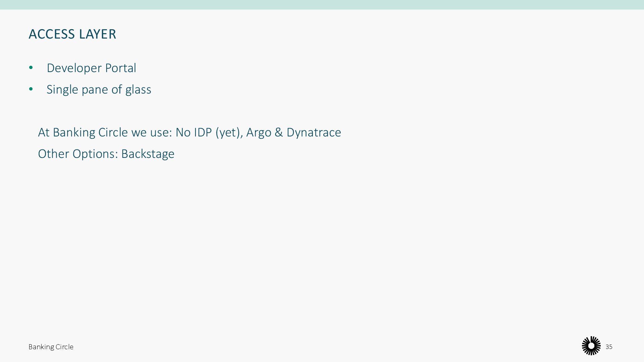644x362 pixels.
Task: Click the 'Other Options:' label
Action: tap(78, 154)
